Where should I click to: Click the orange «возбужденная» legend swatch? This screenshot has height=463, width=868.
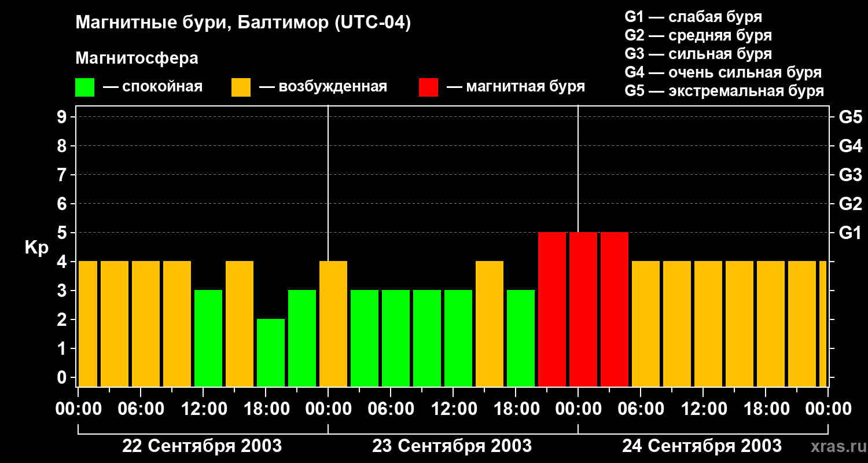click(241, 87)
